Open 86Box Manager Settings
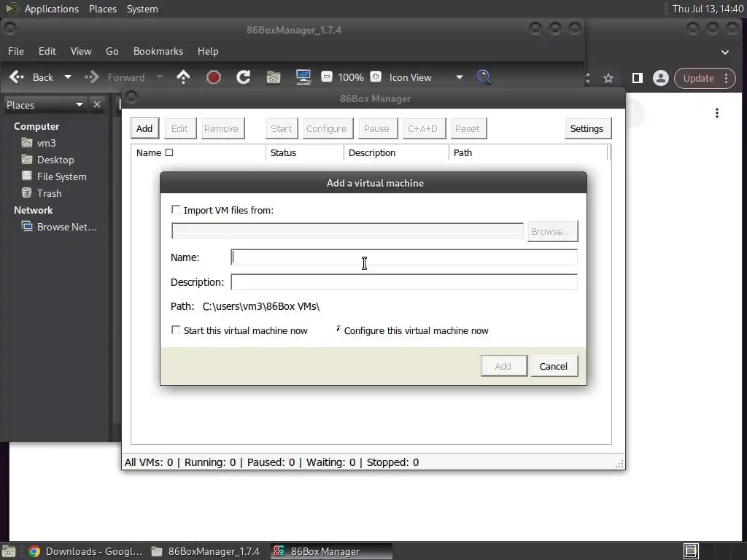The image size is (747, 560). click(x=587, y=128)
